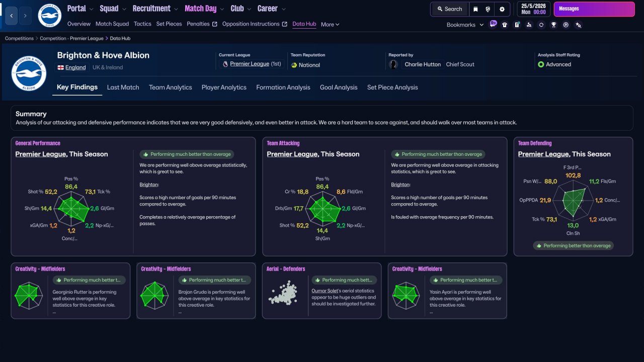The image size is (644, 362).
Task: Select the Key Findings tab
Action: [x=77, y=87]
